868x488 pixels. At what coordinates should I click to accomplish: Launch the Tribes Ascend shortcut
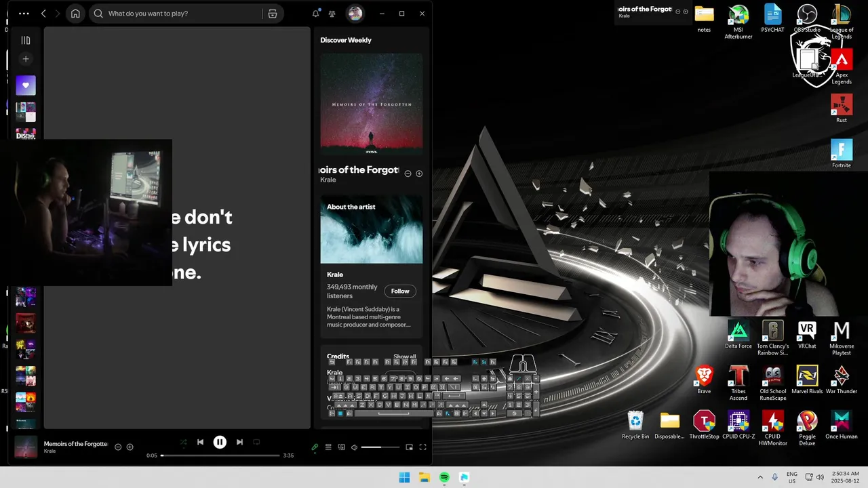coord(738,383)
